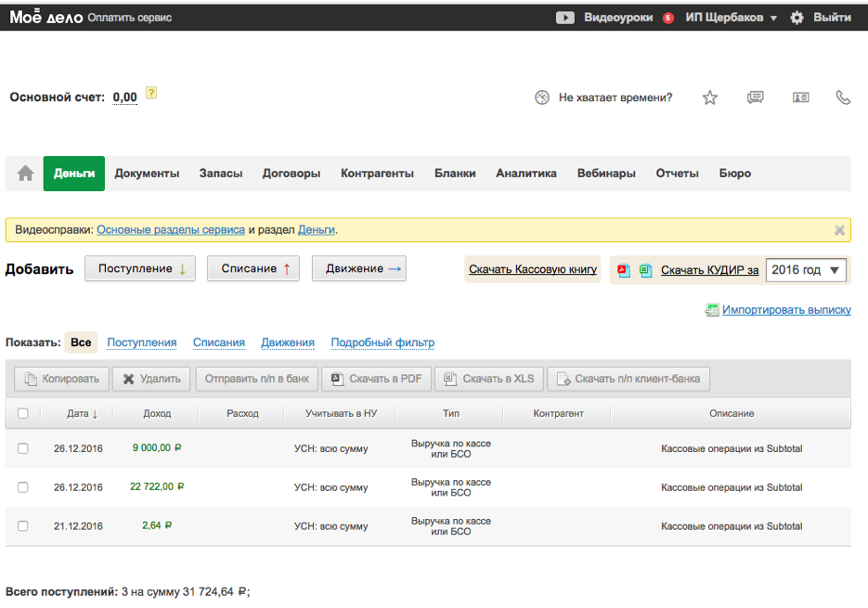Sort table by Дата column header
The image size is (868, 608).
(x=82, y=414)
